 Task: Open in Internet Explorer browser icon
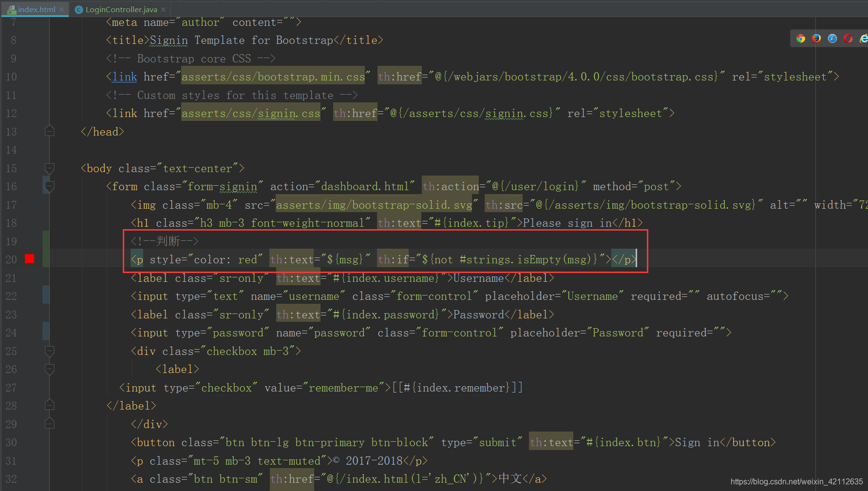tap(864, 39)
